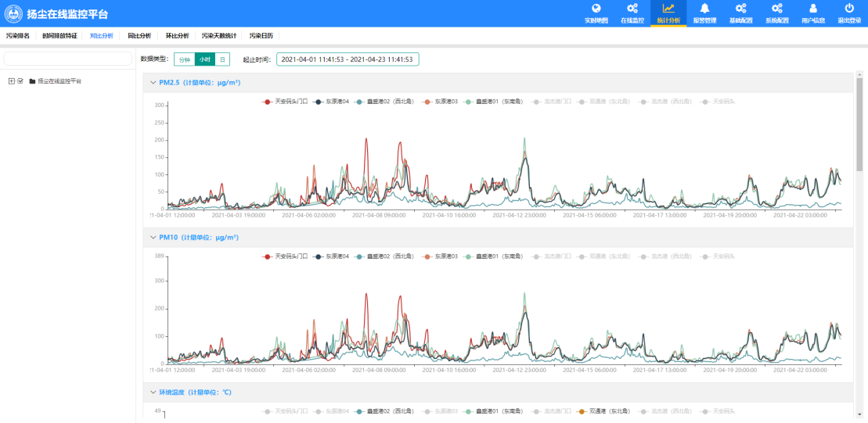868x423 pixels.
Task: Toggle 天安码头门口 legend in PM2.5 chart
Action: pyautogui.click(x=285, y=102)
